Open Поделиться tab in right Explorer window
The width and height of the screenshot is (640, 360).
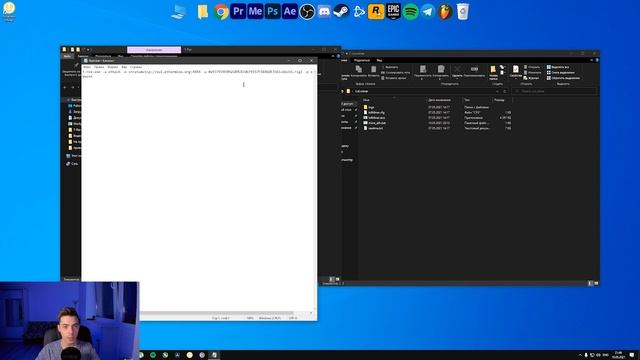[x=362, y=60]
